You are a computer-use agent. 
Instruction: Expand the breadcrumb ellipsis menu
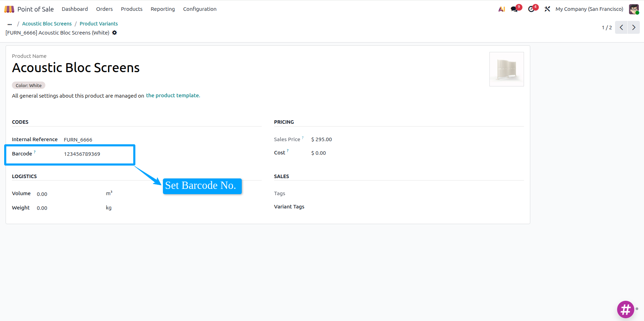[10, 24]
